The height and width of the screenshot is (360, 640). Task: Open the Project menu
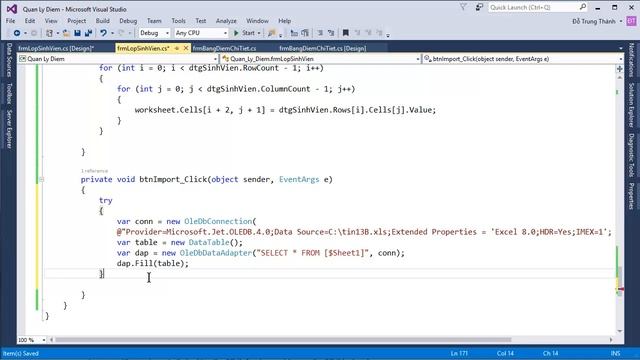click(77, 21)
